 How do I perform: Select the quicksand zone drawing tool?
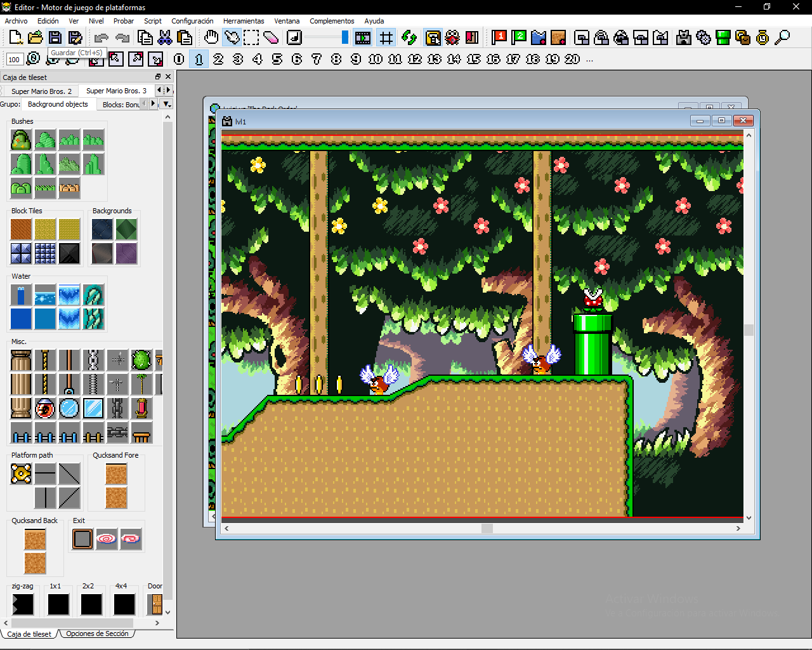(558, 37)
